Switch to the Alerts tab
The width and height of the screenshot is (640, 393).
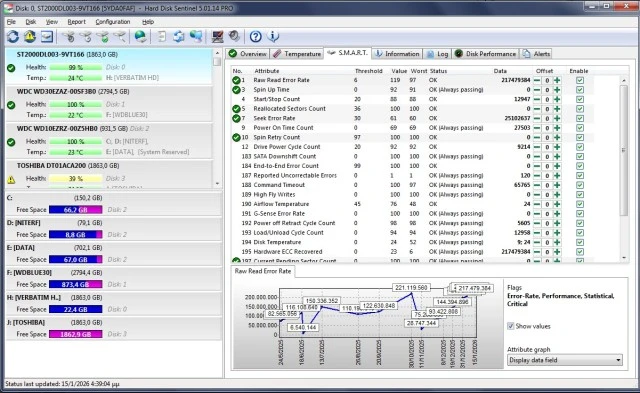point(537,54)
